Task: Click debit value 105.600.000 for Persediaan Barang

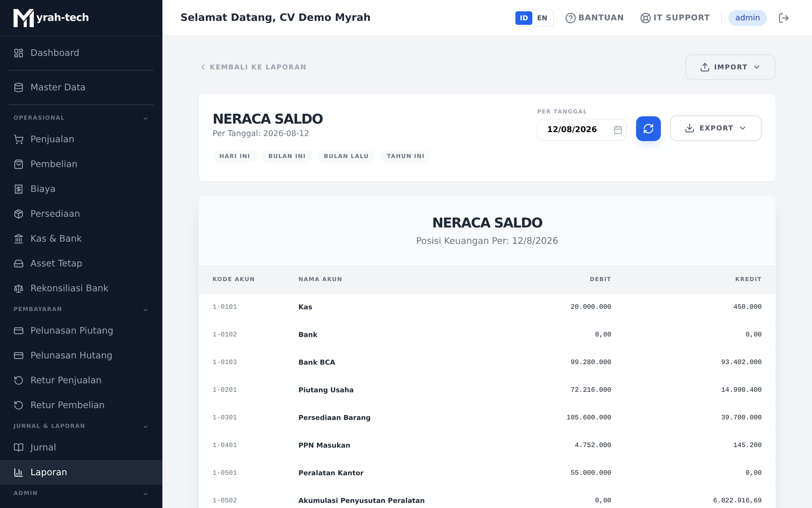Action: pyautogui.click(x=589, y=418)
